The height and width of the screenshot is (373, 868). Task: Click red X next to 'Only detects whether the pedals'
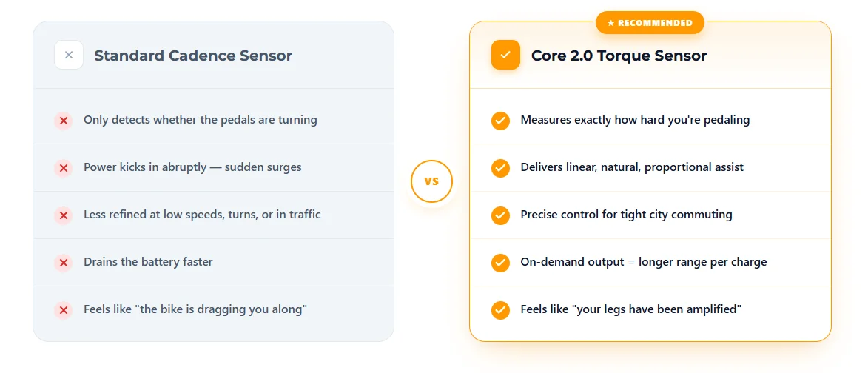pyautogui.click(x=64, y=121)
